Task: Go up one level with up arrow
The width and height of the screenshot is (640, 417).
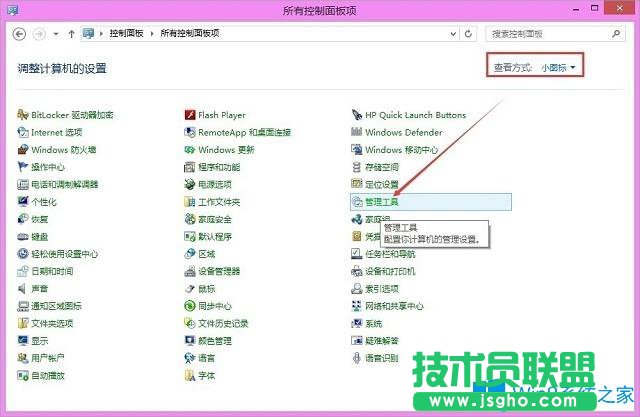Action: pos(71,34)
